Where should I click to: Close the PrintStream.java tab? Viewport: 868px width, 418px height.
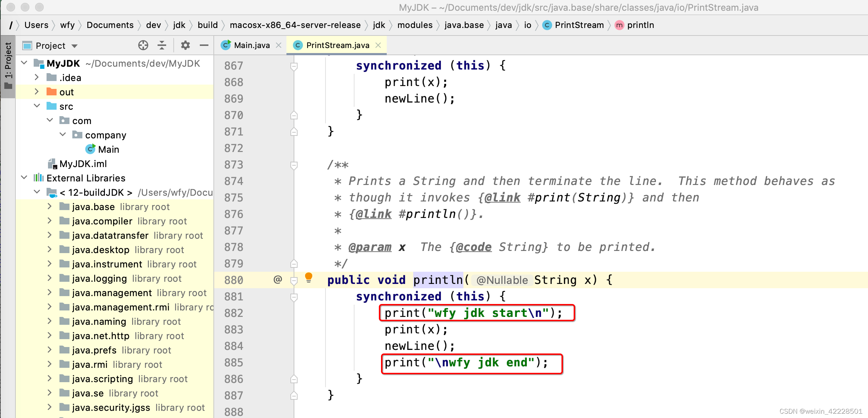coord(378,45)
